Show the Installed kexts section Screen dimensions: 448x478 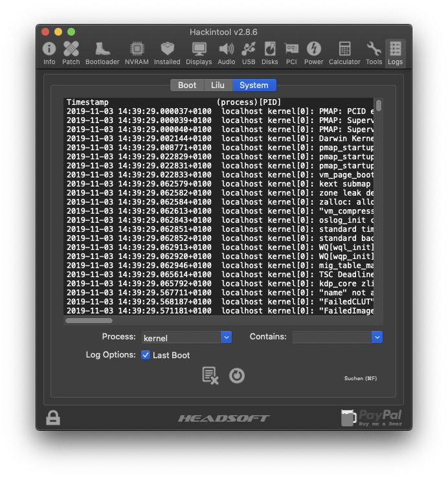167,53
